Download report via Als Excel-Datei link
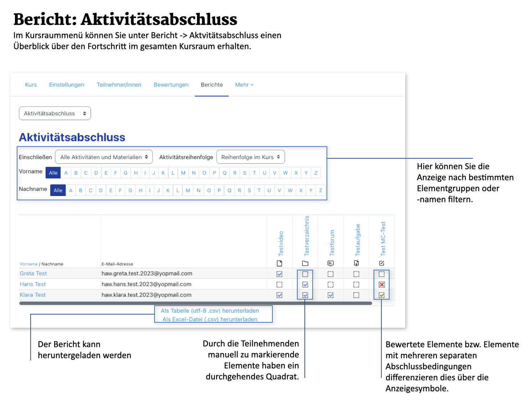The image size is (532, 401). coord(210,319)
